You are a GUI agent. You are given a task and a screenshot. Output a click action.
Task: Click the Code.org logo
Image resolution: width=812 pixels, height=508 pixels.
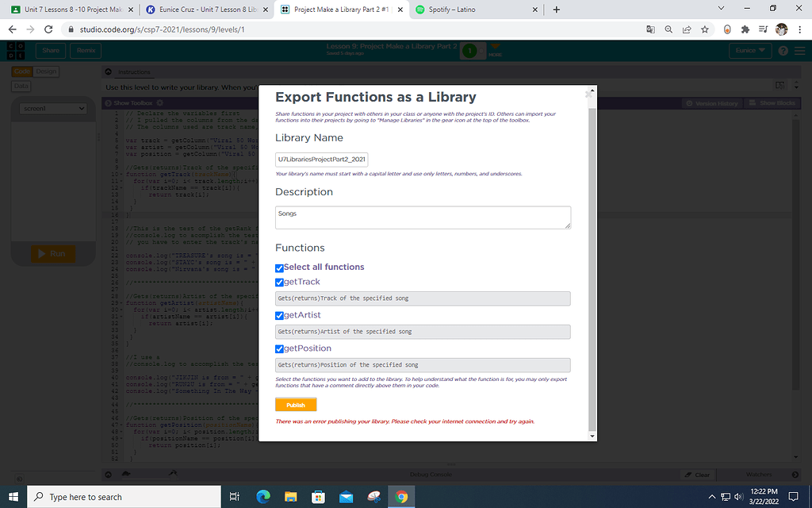[14, 49]
